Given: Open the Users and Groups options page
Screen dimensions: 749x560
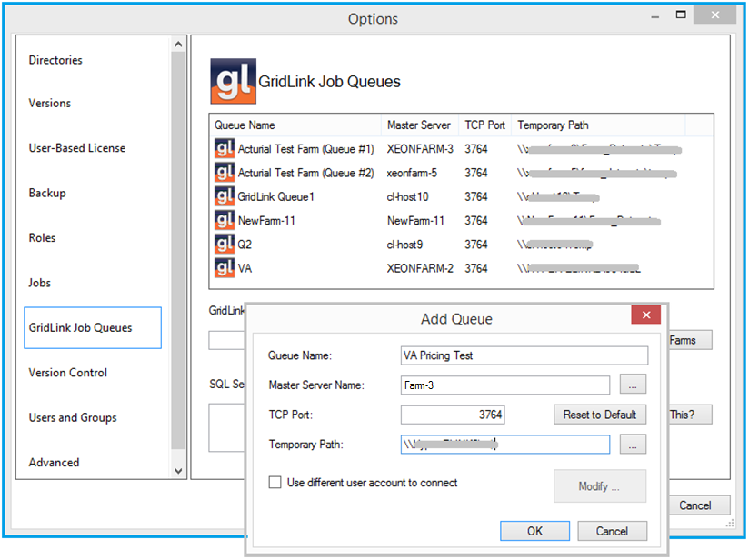Looking at the screenshot, I should [73, 417].
